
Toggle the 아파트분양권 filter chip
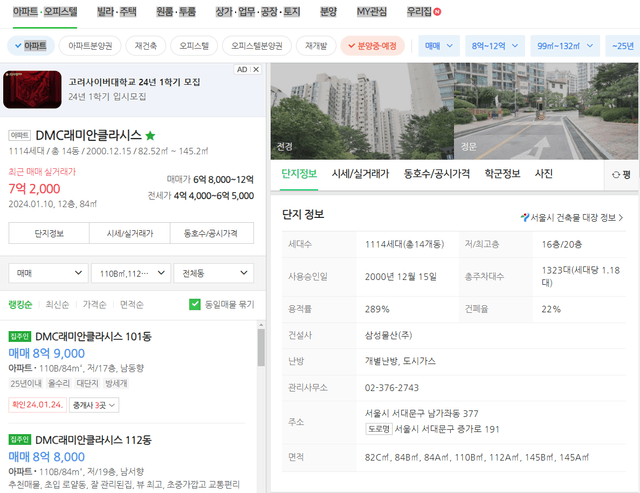click(x=90, y=46)
